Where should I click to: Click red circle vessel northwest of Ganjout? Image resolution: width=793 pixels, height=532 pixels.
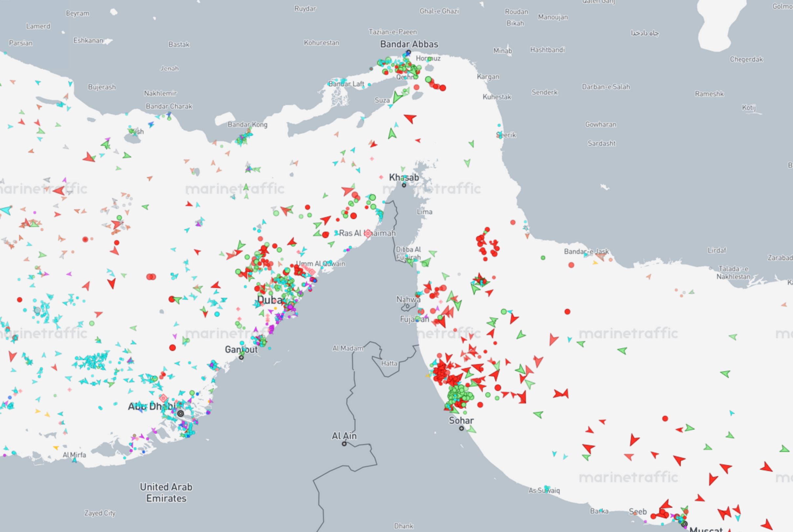tap(173, 348)
